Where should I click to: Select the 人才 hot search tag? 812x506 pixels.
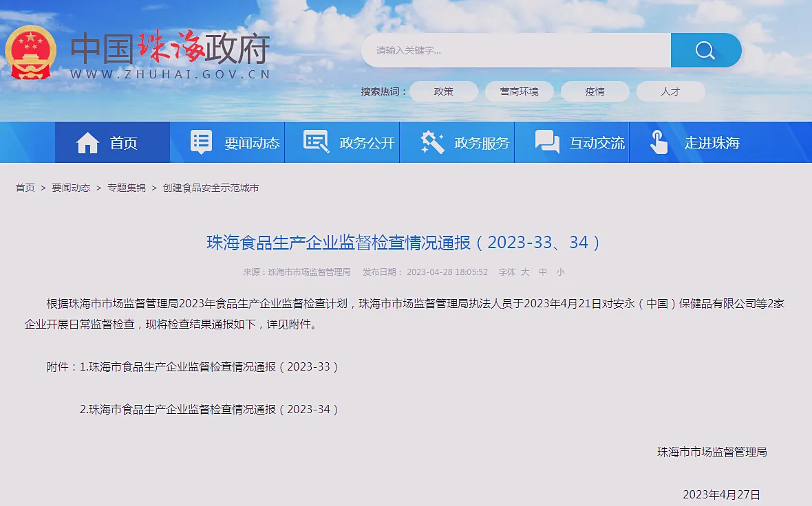(x=671, y=91)
